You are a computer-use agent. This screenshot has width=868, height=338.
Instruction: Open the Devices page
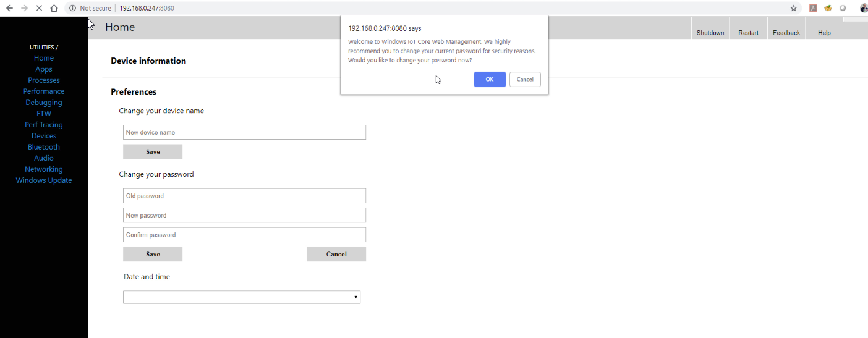(44, 136)
